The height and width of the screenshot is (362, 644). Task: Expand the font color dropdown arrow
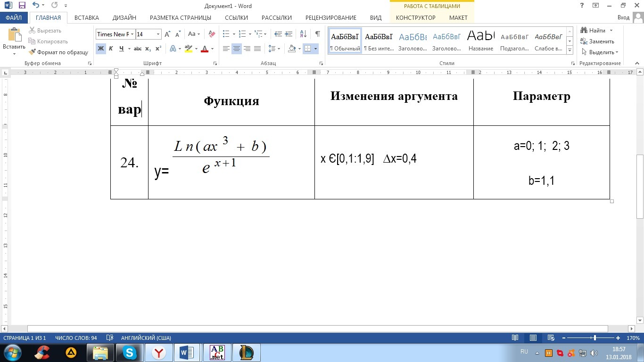[x=212, y=49]
